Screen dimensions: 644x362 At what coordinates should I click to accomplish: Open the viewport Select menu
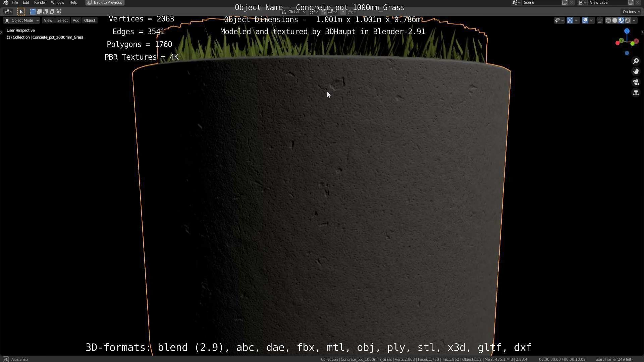pos(62,20)
